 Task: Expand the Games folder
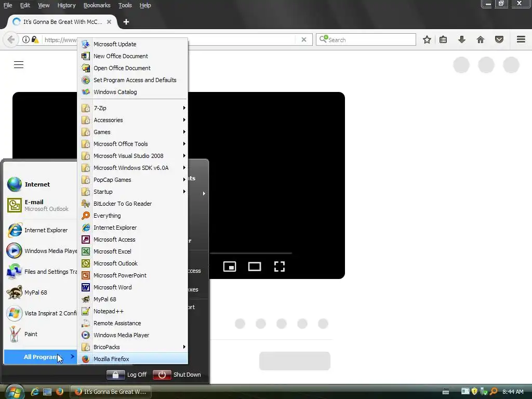[132, 132]
